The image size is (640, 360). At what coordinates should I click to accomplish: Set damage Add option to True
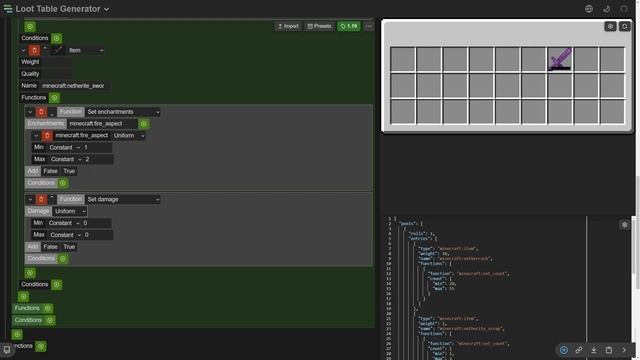point(69,247)
